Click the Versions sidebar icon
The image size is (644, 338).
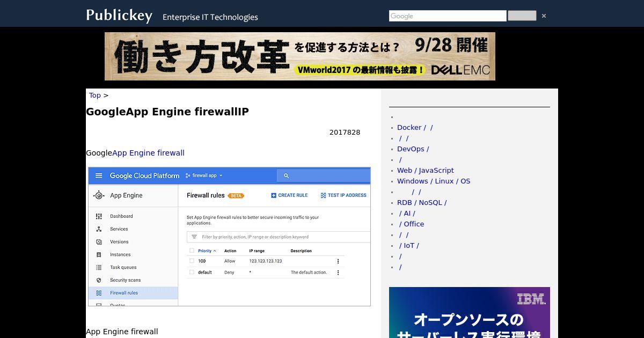pos(99,242)
